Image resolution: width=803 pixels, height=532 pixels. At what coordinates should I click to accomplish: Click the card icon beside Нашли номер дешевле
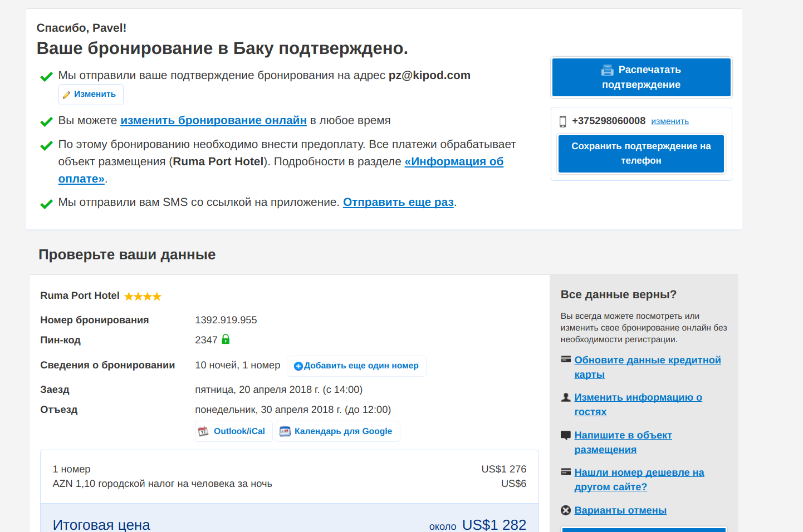(x=566, y=472)
